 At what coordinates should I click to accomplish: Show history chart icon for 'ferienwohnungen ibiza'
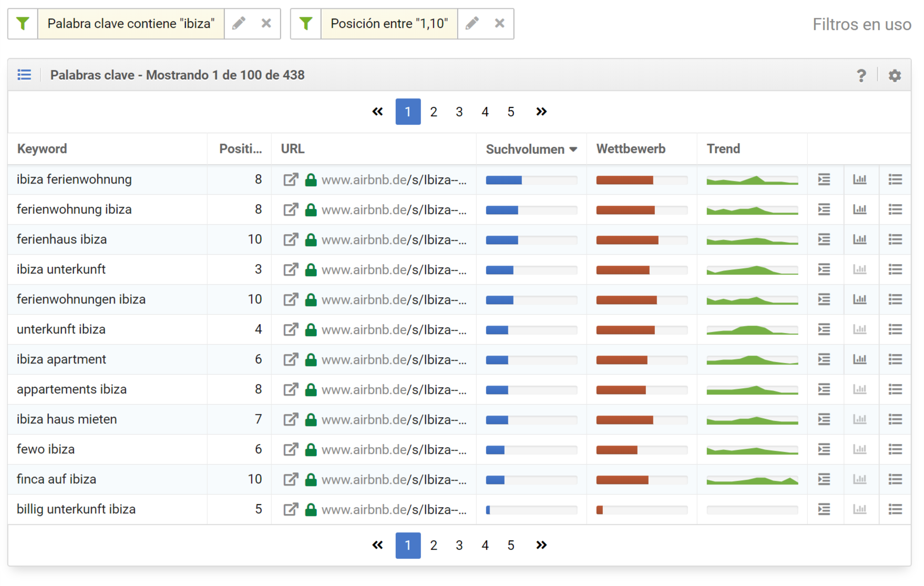(x=860, y=299)
